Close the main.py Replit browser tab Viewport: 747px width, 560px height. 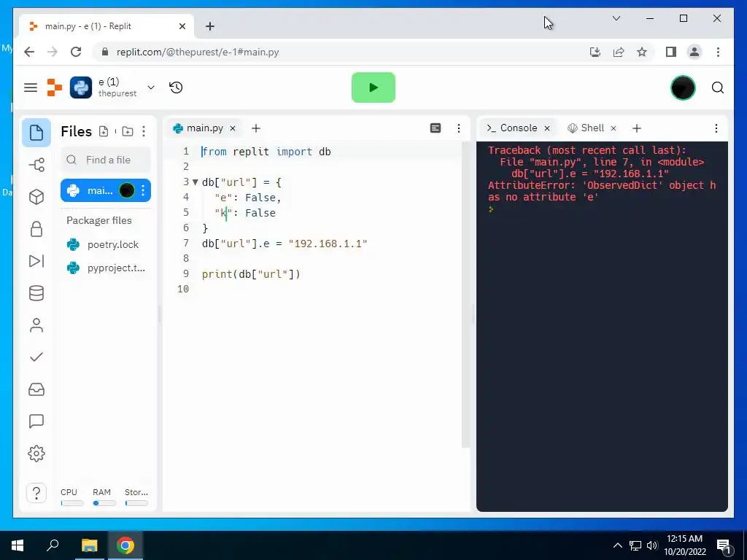(x=182, y=26)
